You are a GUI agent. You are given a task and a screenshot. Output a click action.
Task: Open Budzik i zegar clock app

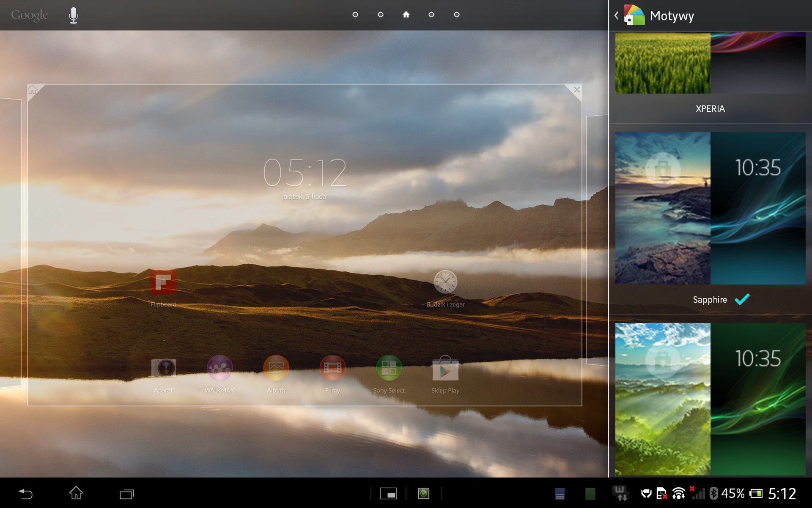(445, 282)
